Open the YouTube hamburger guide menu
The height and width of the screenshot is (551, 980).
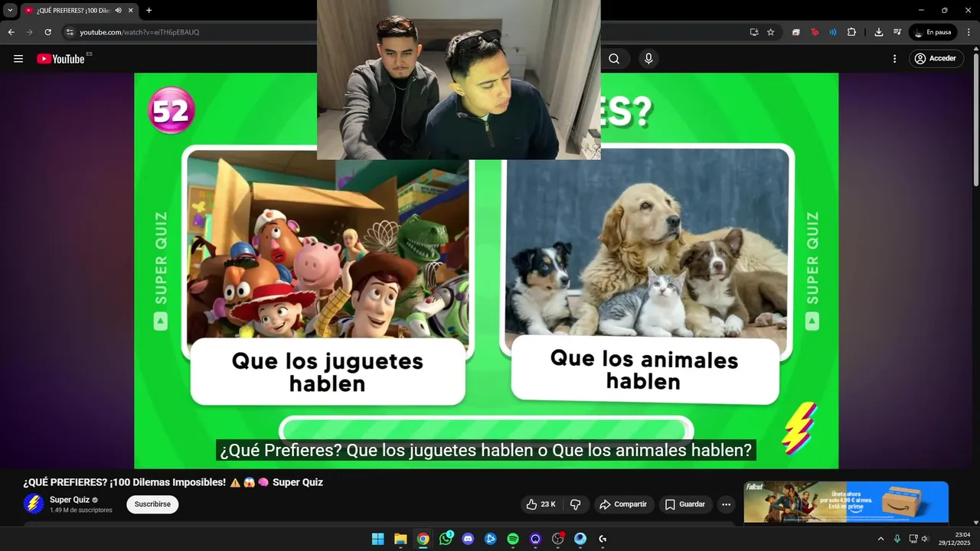point(18,59)
